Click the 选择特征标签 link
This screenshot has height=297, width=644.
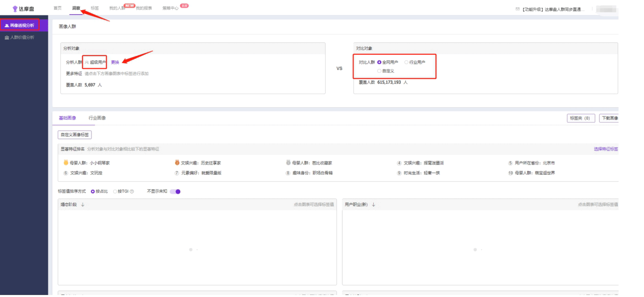pos(605,149)
